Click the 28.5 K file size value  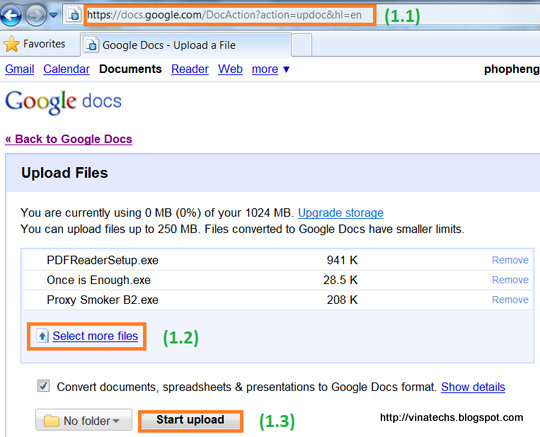340,280
